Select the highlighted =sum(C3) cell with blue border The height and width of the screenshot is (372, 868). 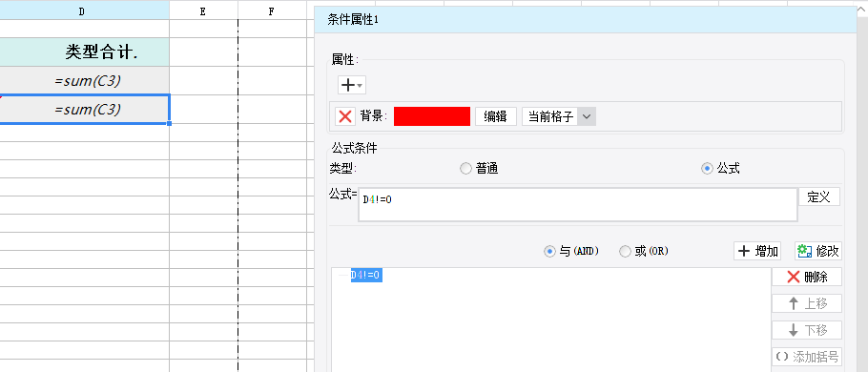coord(84,109)
